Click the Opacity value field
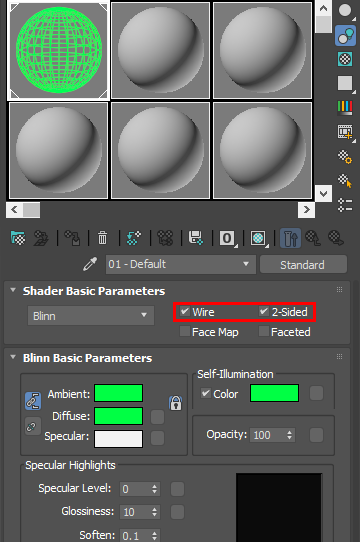The image size is (360, 542). (268, 435)
